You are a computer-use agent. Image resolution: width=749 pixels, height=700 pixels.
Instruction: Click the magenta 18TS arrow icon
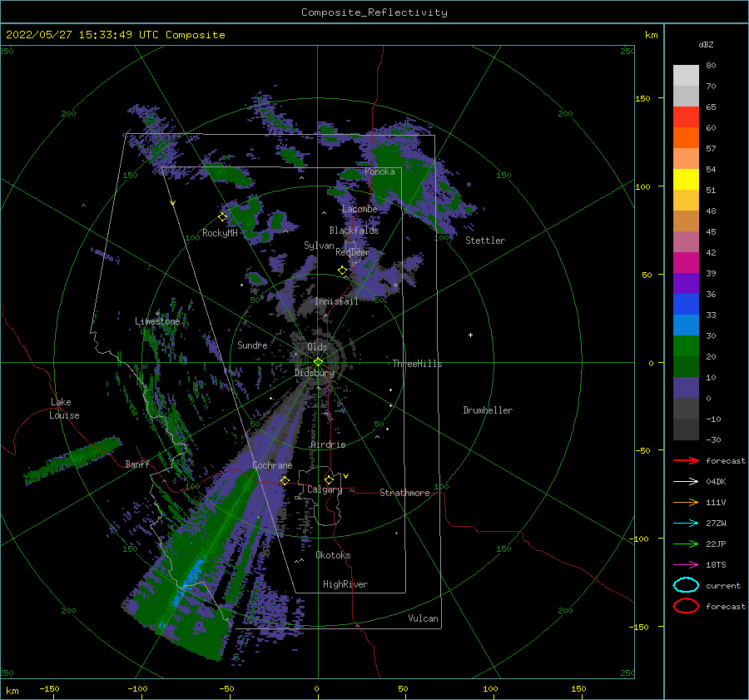(x=686, y=565)
